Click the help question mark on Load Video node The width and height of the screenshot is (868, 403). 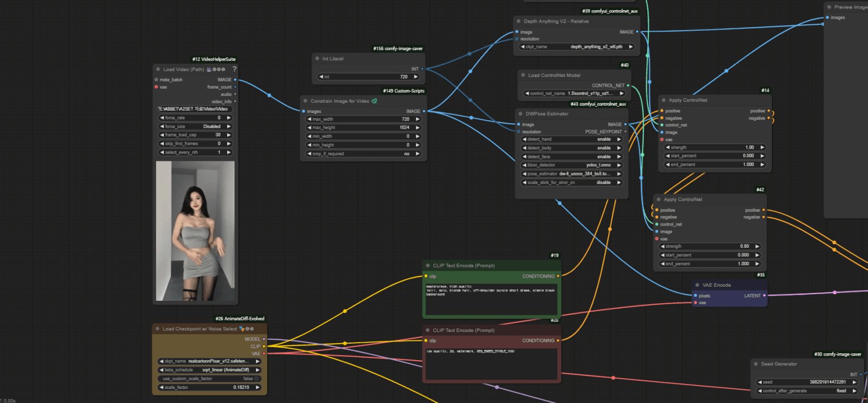pos(235,69)
